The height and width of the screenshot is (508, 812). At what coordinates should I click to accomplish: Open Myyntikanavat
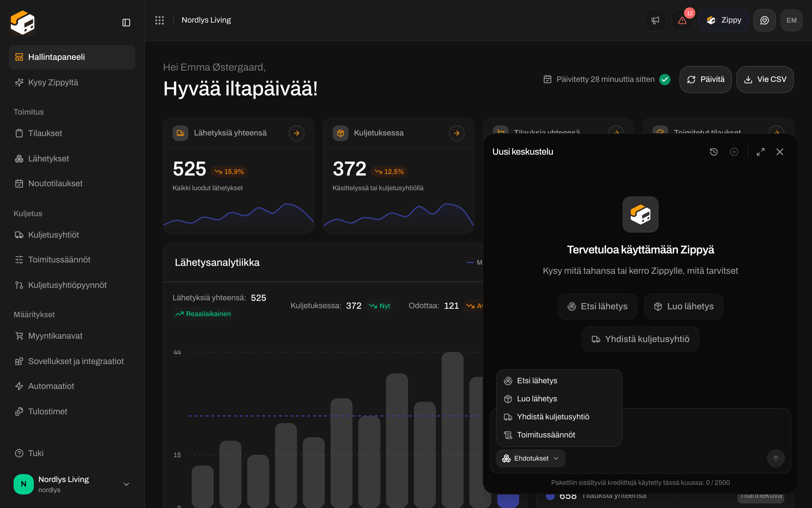(x=72, y=336)
